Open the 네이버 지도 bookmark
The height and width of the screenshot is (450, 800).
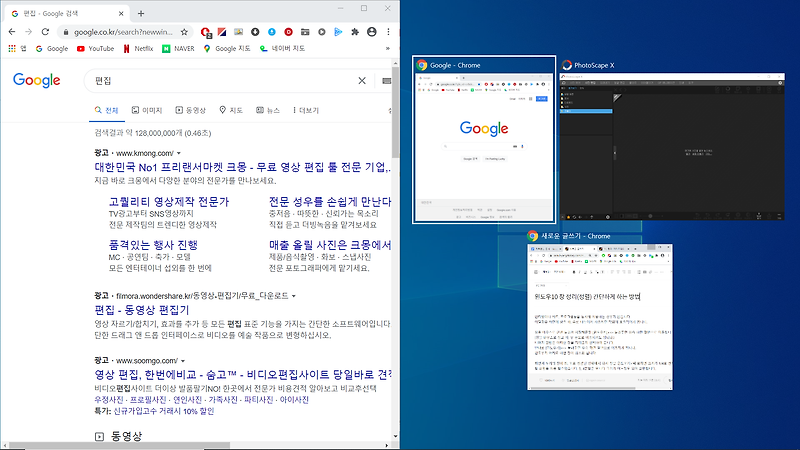pyautogui.click(x=282, y=48)
